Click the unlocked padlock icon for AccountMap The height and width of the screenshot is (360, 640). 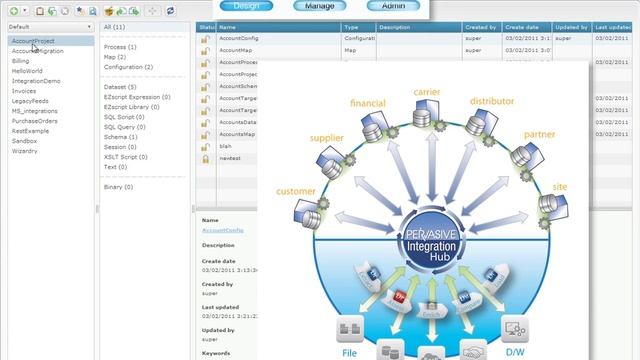pyautogui.click(x=205, y=51)
